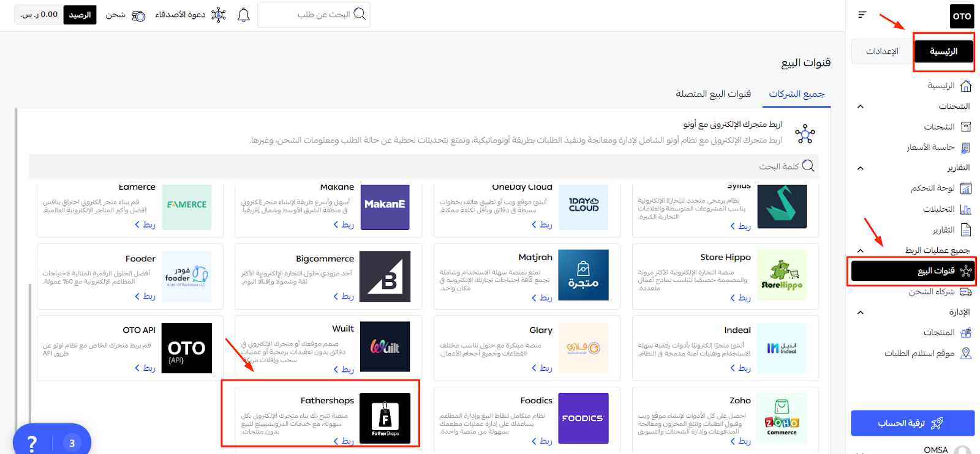Click the invite friends network icon

219,15
